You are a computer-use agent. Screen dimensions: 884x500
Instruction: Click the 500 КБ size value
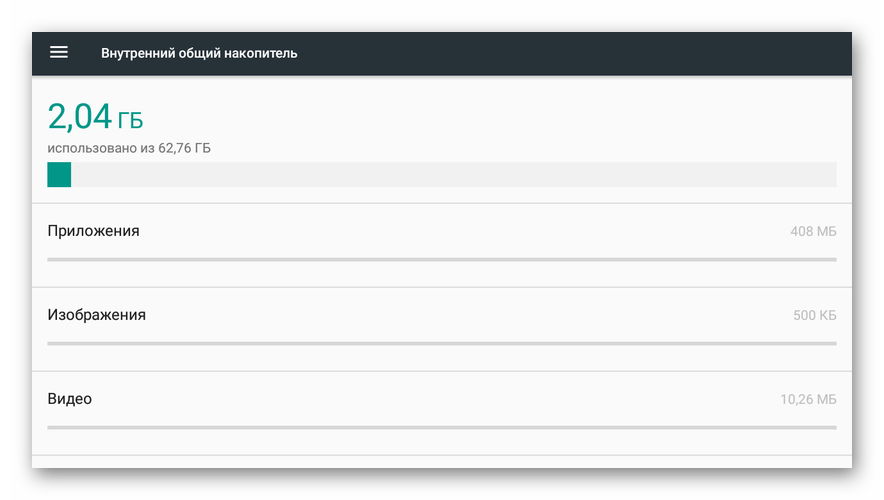(814, 316)
